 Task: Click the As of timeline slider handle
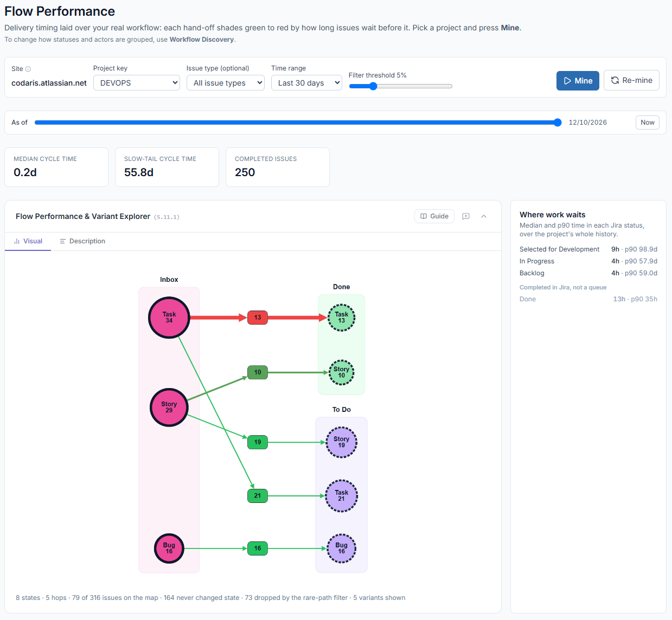(x=558, y=122)
